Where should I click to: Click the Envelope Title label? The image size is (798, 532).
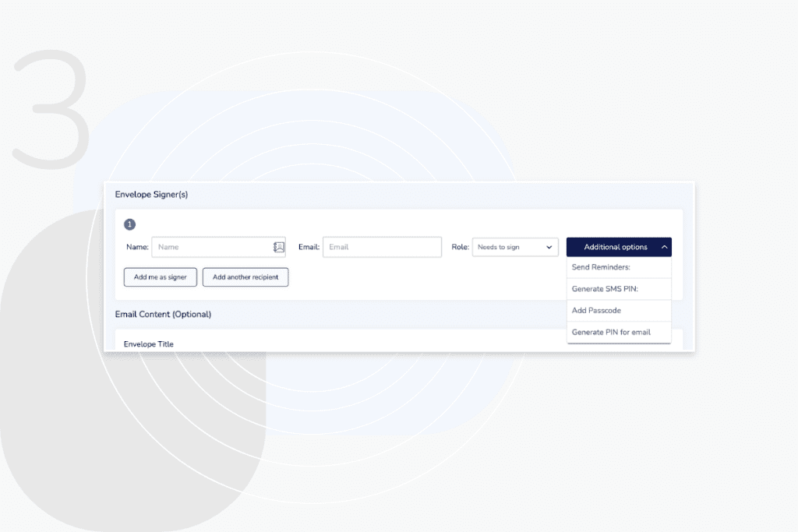coord(149,344)
